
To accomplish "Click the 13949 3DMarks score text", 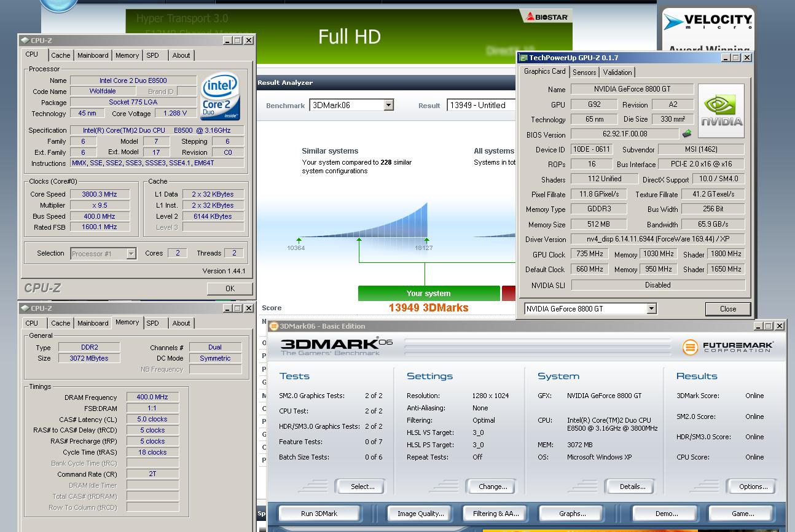I will [x=429, y=308].
